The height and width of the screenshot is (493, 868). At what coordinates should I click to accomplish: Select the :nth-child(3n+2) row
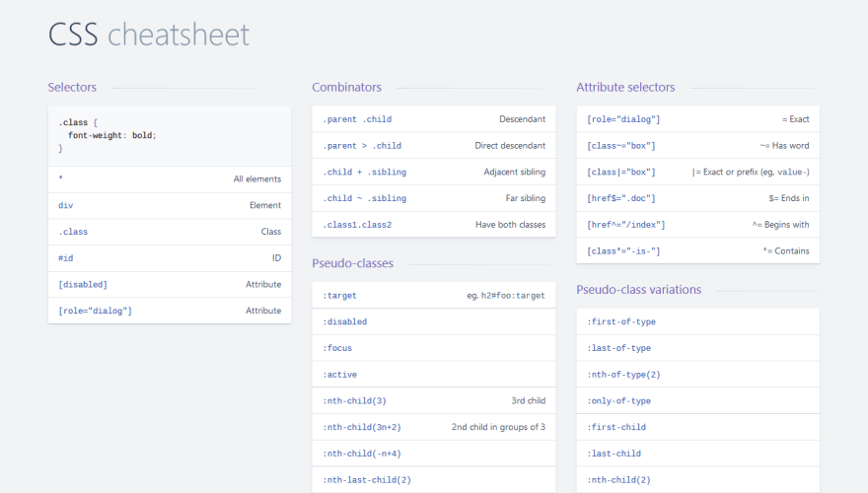(433, 427)
